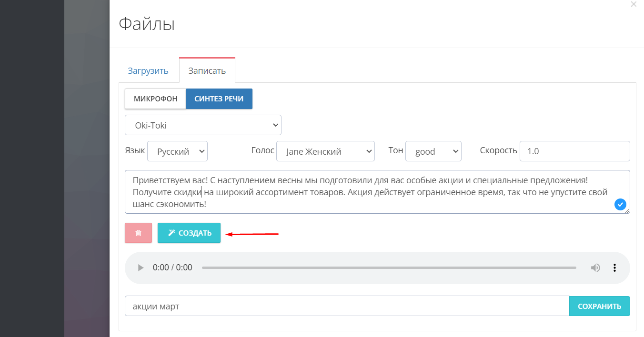Mute the audio player volume icon
Screen dimensions: 644x337
click(x=595, y=268)
